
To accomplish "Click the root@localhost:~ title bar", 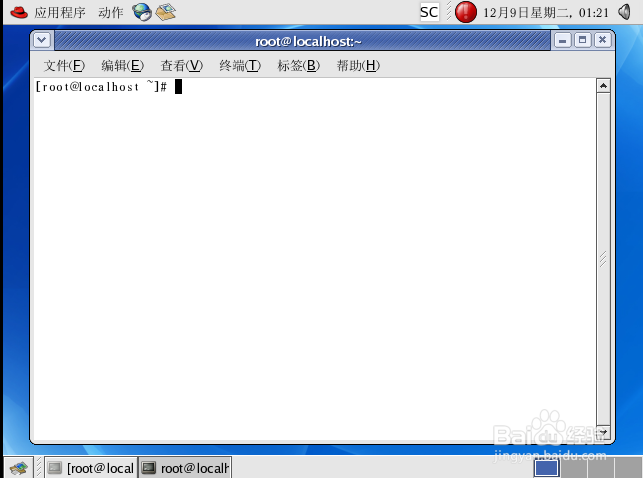I will [303, 41].
